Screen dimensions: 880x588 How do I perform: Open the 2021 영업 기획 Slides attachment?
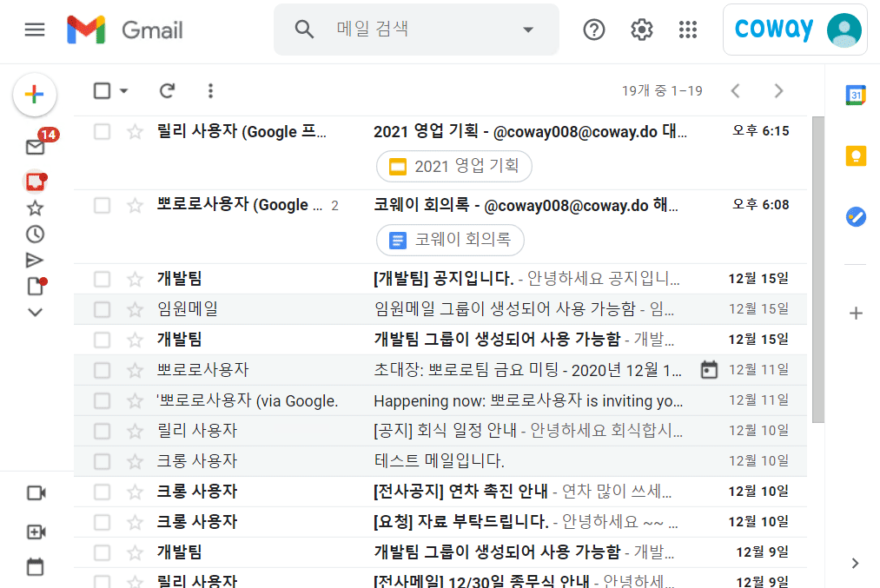(x=454, y=166)
